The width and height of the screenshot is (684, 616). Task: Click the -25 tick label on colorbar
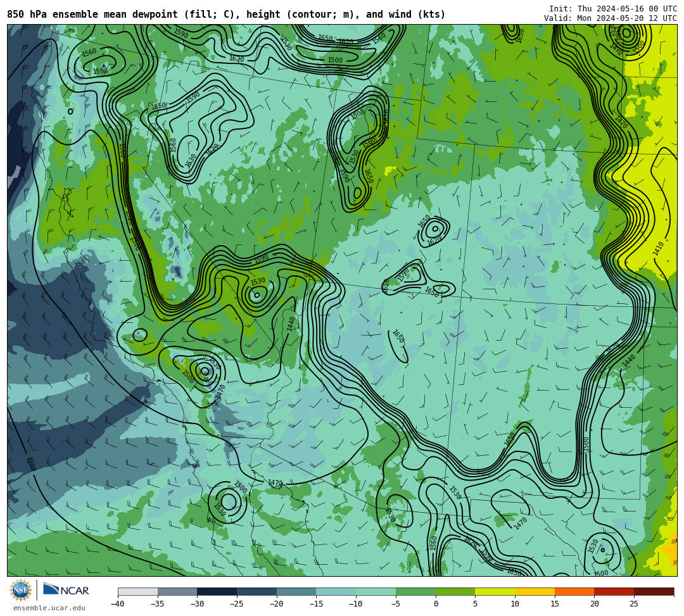coord(236,604)
